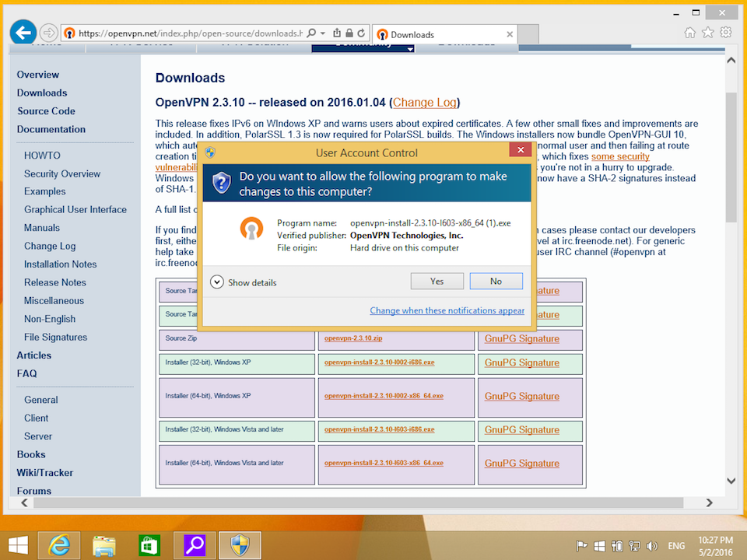Open a new blank tab

coord(528,34)
